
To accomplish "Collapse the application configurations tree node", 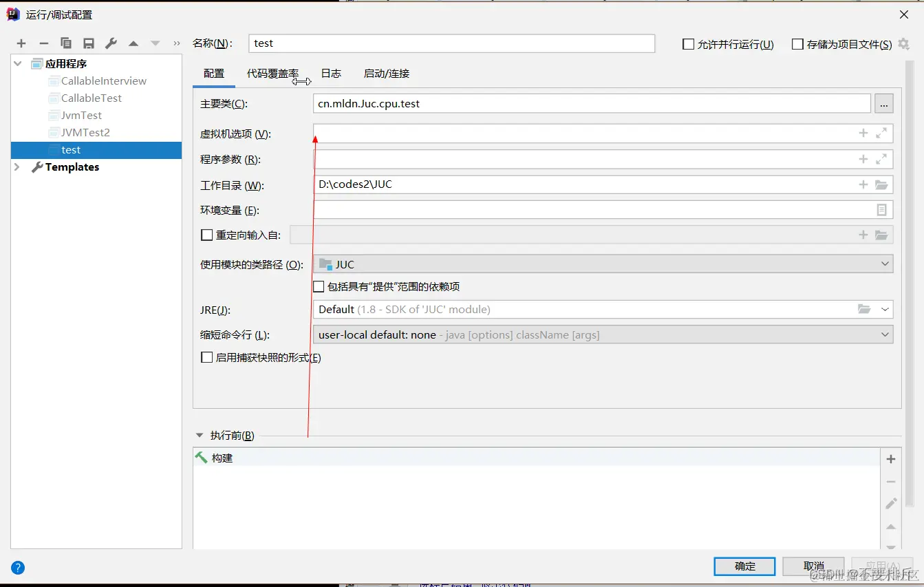I will [x=18, y=63].
